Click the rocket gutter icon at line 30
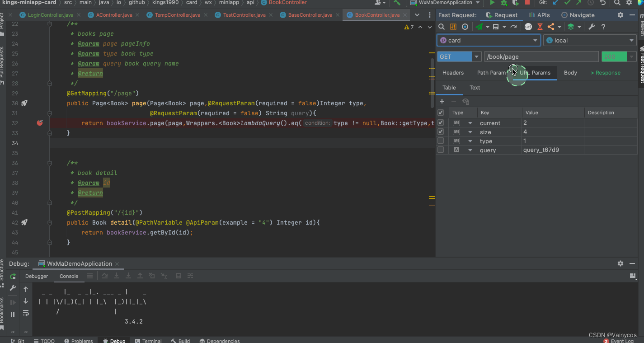644x343 pixels. pos(24,103)
